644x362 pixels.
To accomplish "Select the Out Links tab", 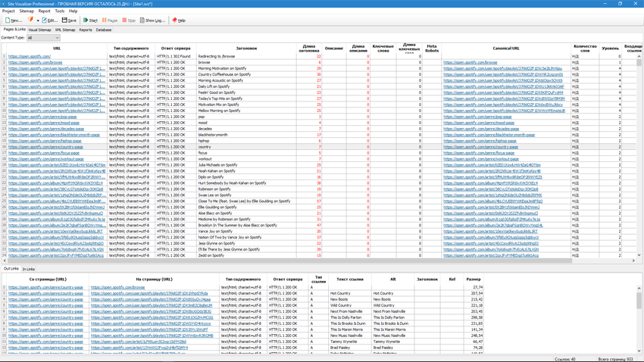I will [11, 269].
